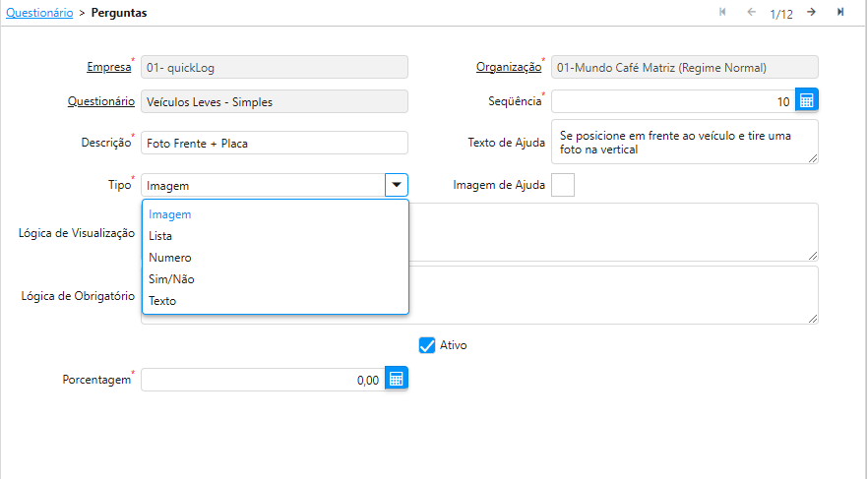Click into Descrição input field
The height and width of the screenshot is (479, 868).
pyautogui.click(x=274, y=144)
